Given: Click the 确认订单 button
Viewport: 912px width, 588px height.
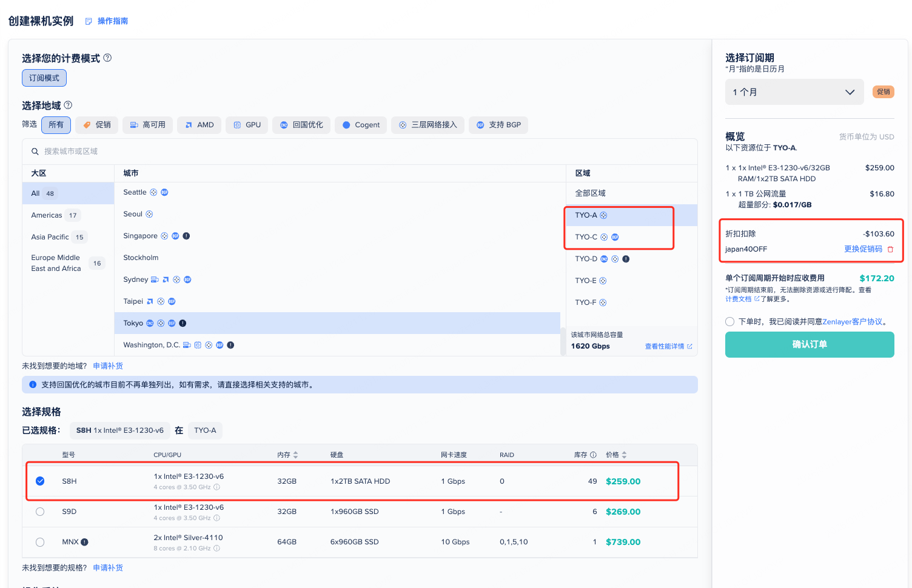Looking at the screenshot, I should (x=809, y=344).
